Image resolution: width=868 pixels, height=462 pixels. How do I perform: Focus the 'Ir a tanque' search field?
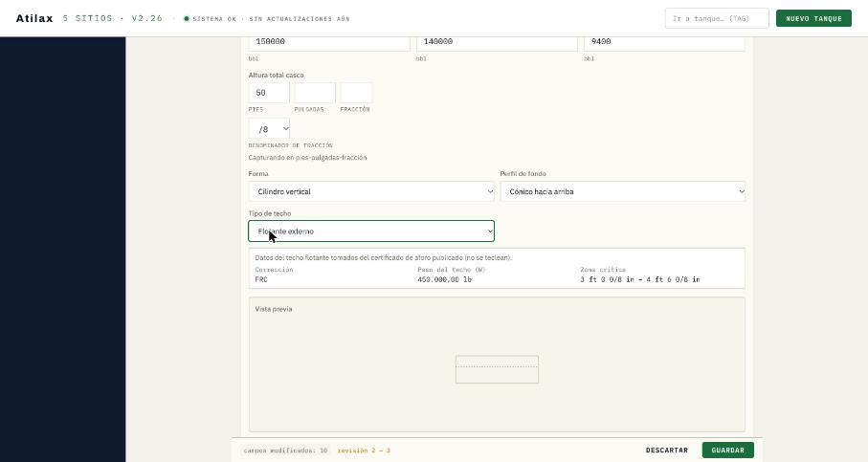coord(717,18)
